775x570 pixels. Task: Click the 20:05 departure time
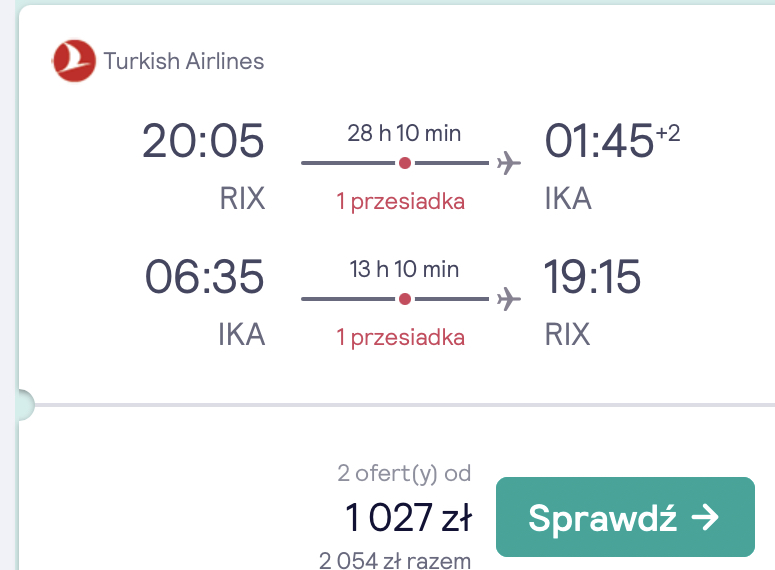[203, 141]
